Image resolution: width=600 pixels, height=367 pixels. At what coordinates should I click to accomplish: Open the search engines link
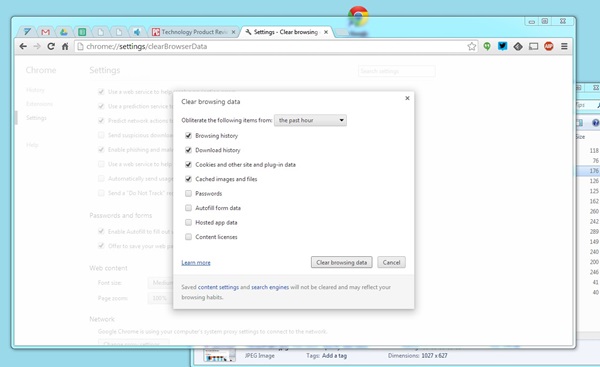(x=270, y=287)
